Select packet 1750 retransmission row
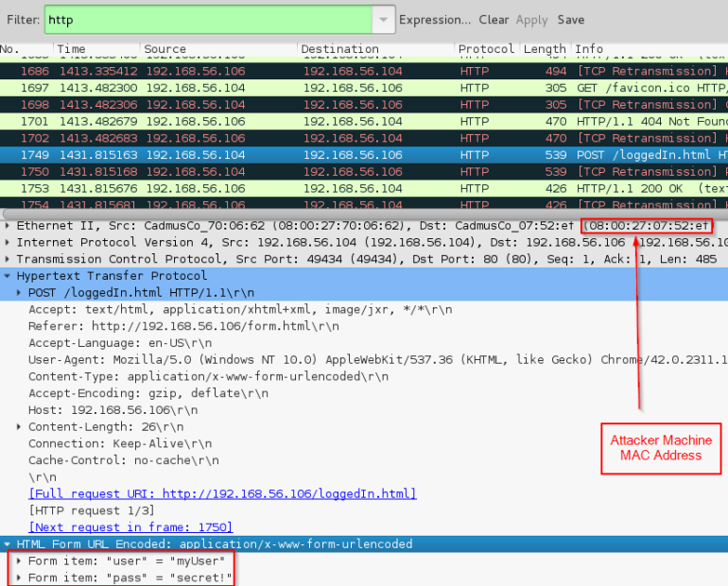Viewport: 728px width, 586px height. (x=364, y=171)
